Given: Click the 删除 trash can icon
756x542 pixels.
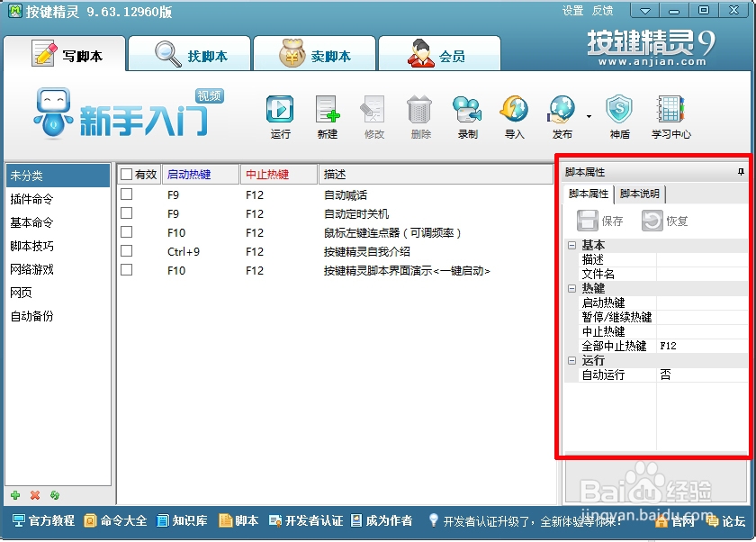Looking at the screenshot, I should pyautogui.click(x=419, y=110).
